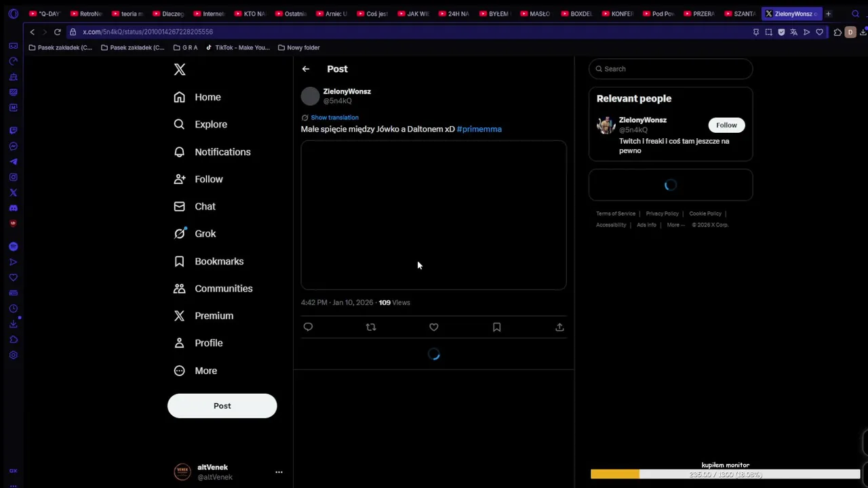Click the white Post button
The image size is (868, 488).
pyautogui.click(x=222, y=405)
